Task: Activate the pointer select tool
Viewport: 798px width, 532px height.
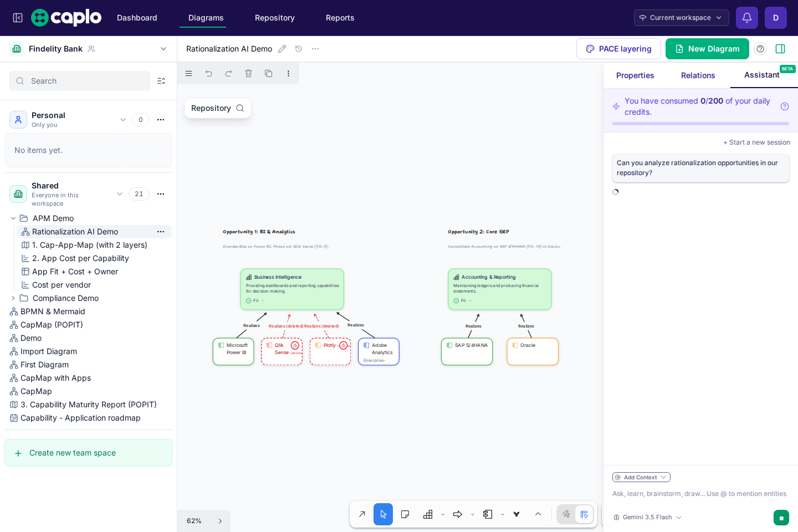Action: pyautogui.click(x=383, y=514)
